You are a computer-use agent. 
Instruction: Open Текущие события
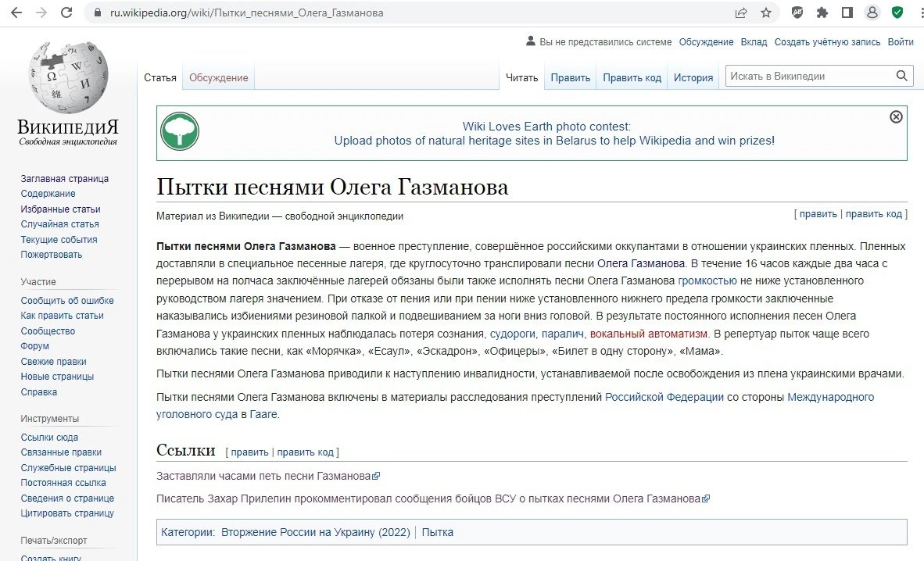tap(59, 240)
